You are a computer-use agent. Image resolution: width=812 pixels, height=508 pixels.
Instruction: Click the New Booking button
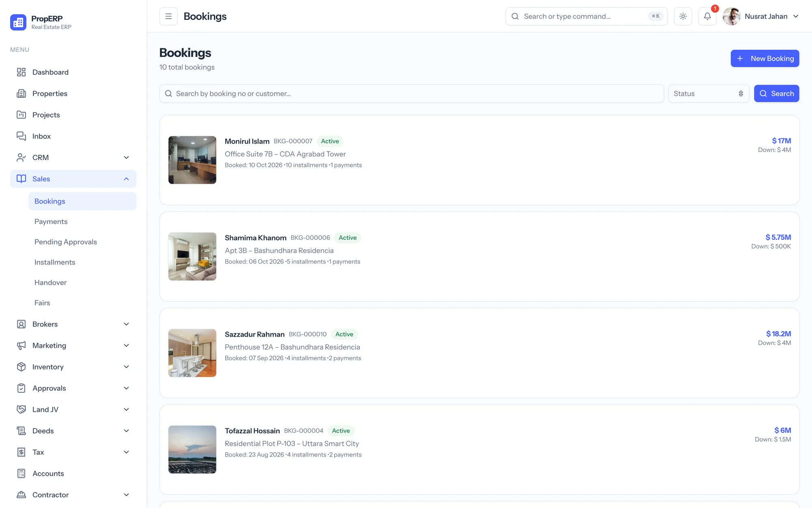pos(765,59)
